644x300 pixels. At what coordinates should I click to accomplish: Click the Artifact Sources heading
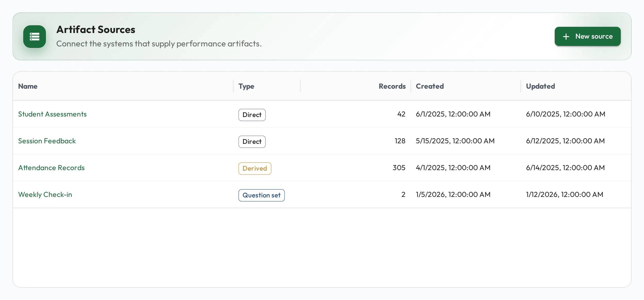pyautogui.click(x=96, y=30)
